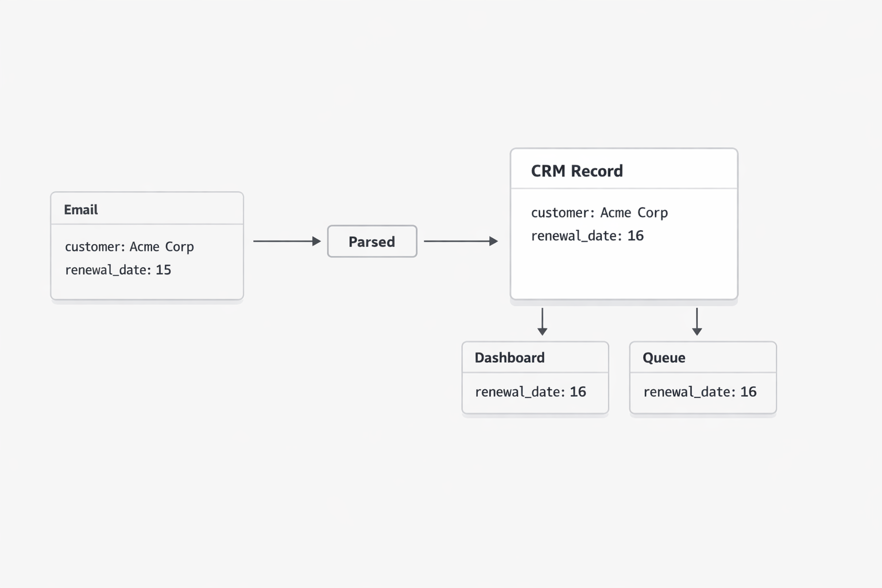Screen dimensions: 882x588
Task: Select the CRM Record renewal_date: 16 line
Action: [x=587, y=236]
